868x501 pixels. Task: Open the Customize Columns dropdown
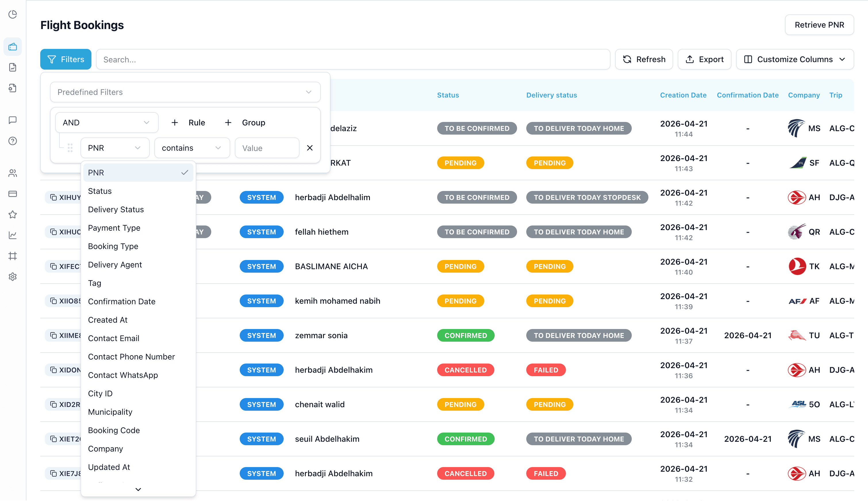[x=795, y=60]
